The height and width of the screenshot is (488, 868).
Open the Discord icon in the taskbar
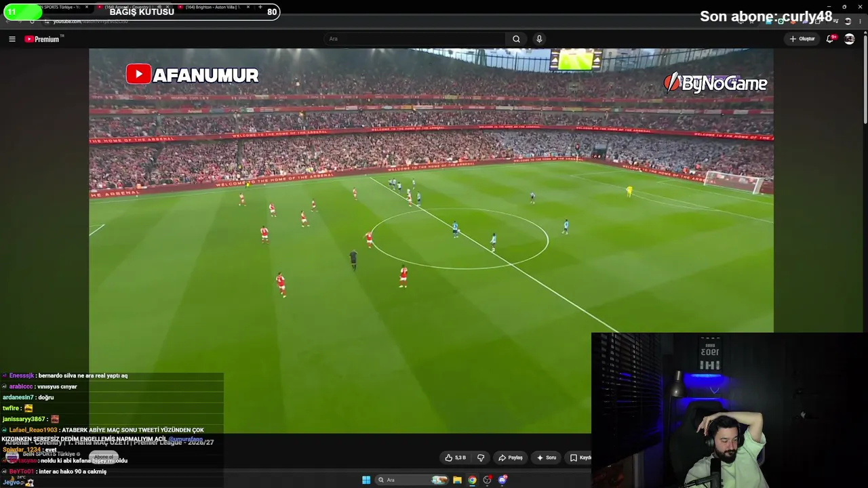click(x=502, y=480)
